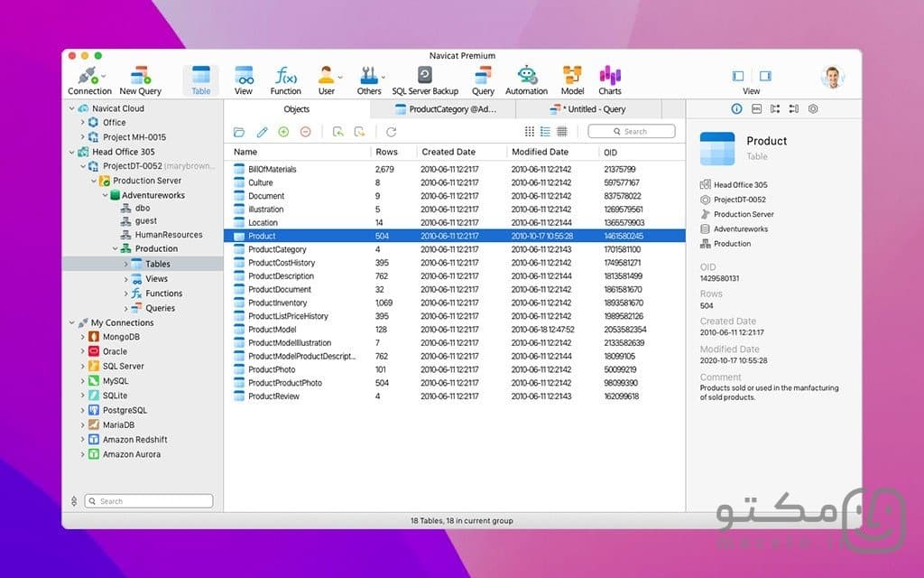Select the Queries tree item
924x578 pixels.
[x=160, y=308]
